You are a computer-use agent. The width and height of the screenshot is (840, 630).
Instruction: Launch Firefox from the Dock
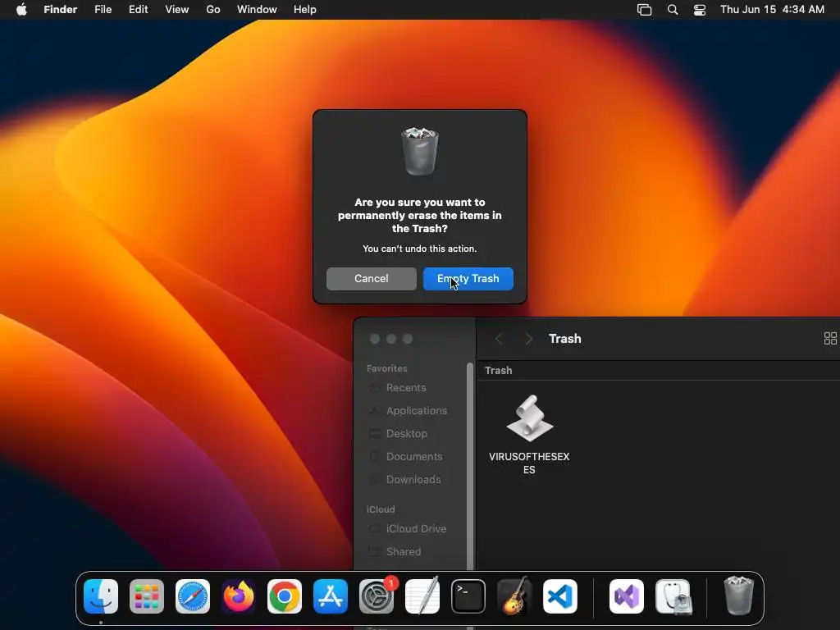pyautogui.click(x=239, y=596)
